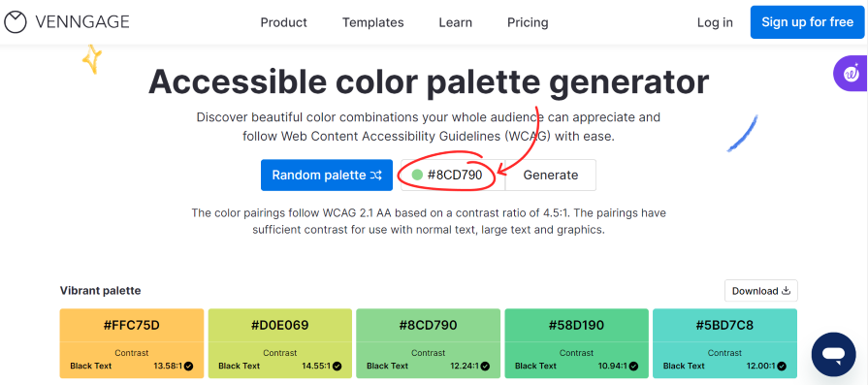The image size is (868, 385).
Task: Click the #8CD790 hex input field
Action: pos(453,176)
